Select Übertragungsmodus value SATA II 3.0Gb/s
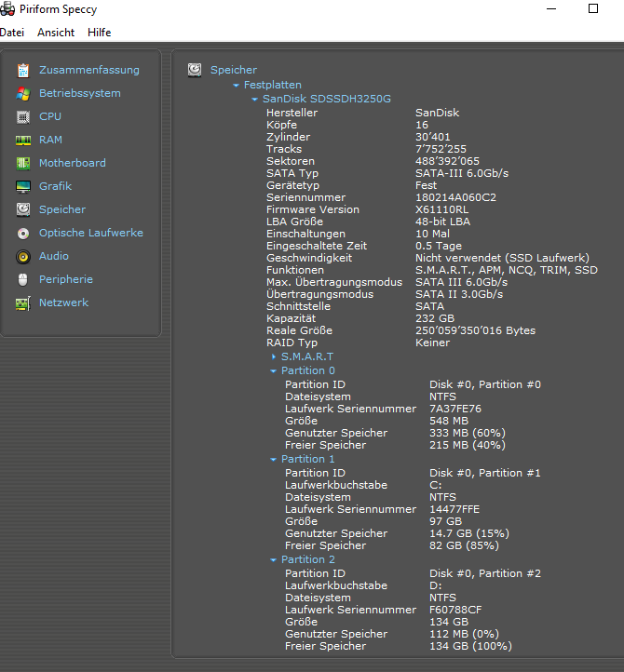Viewport: 624px width, 672px height. coord(459,294)
